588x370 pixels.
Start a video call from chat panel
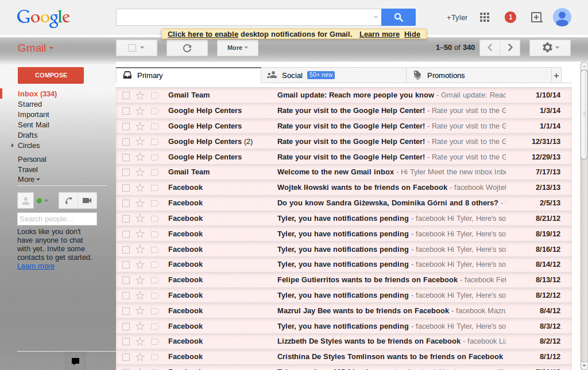[x=87, y=201]
